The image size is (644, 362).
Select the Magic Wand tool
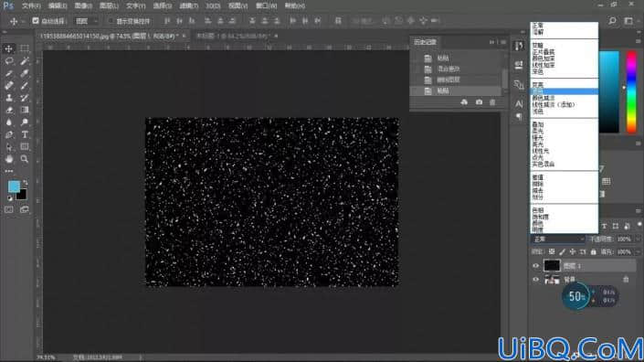tap(25, 61)
